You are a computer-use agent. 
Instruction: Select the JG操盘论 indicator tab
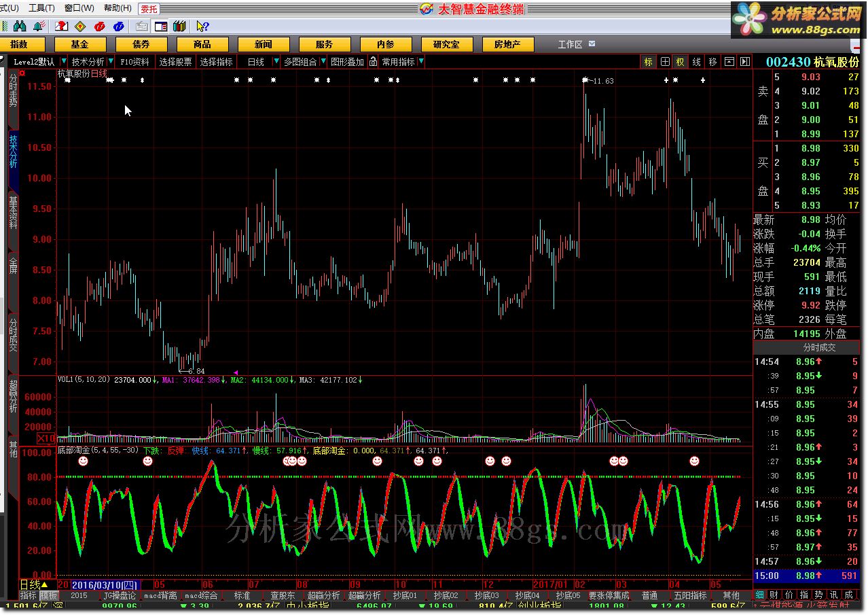click(120, 595)
